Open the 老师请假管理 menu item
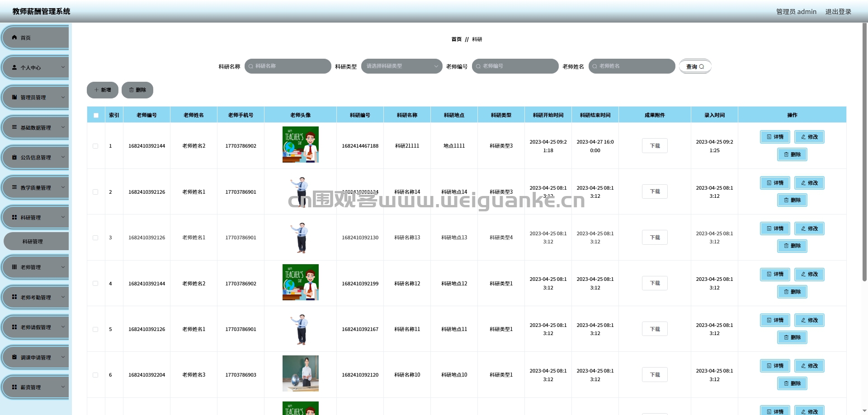 tap(36, 327)
